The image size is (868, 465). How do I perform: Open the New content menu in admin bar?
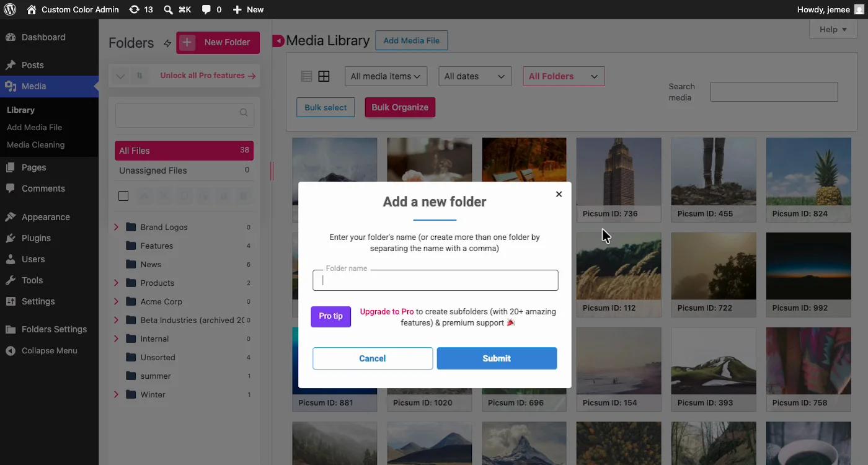click(248, 9)
